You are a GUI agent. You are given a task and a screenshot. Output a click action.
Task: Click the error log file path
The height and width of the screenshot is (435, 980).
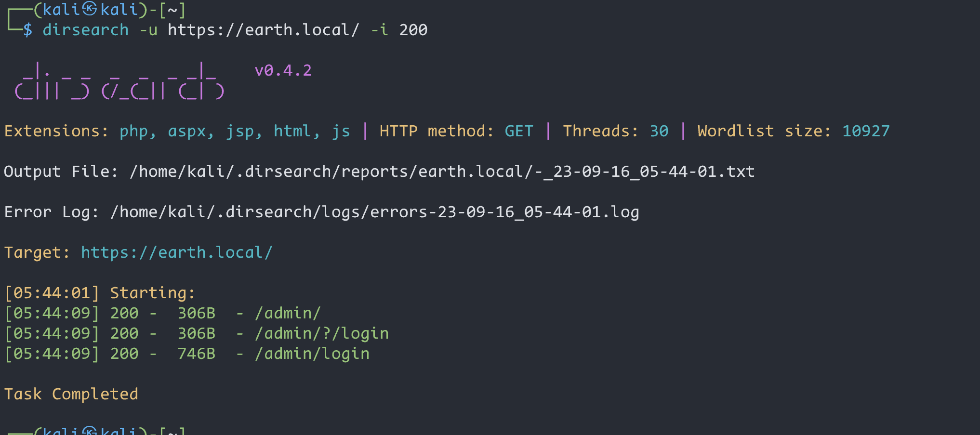374,212
